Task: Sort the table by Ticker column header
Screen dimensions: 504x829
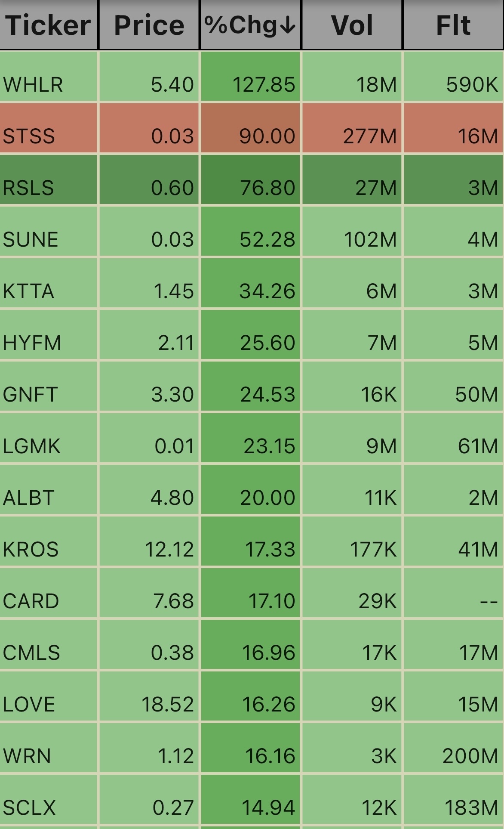Action: coord(48,25)
